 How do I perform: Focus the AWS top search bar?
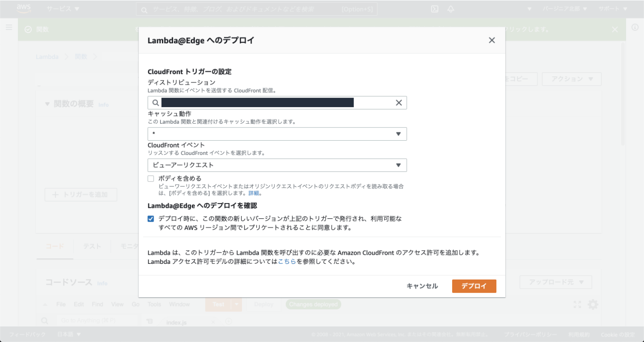point(257,9)
